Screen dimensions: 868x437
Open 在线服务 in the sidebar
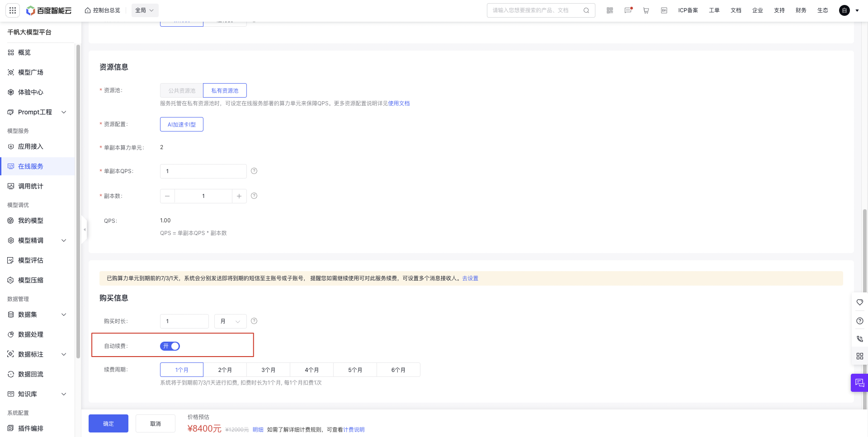[38, 166]
